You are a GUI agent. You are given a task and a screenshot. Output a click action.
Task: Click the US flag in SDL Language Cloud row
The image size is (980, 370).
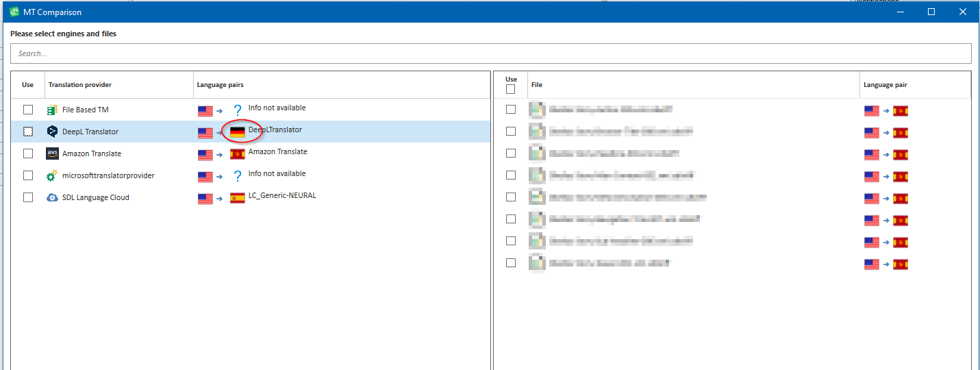205,199
